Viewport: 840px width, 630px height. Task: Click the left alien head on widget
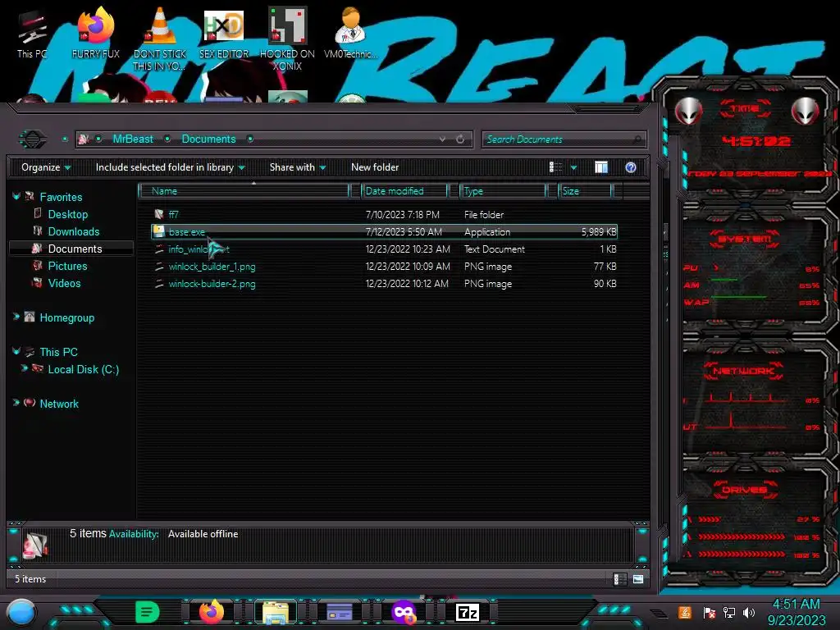[688, 111]
